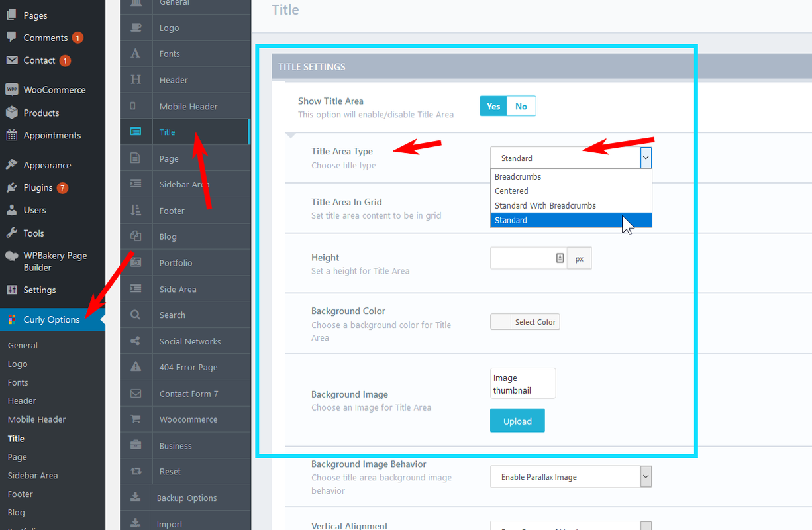Open the Side Area options tab
Viewport: 812px width, 530px height.
click(x=185, y=289)
